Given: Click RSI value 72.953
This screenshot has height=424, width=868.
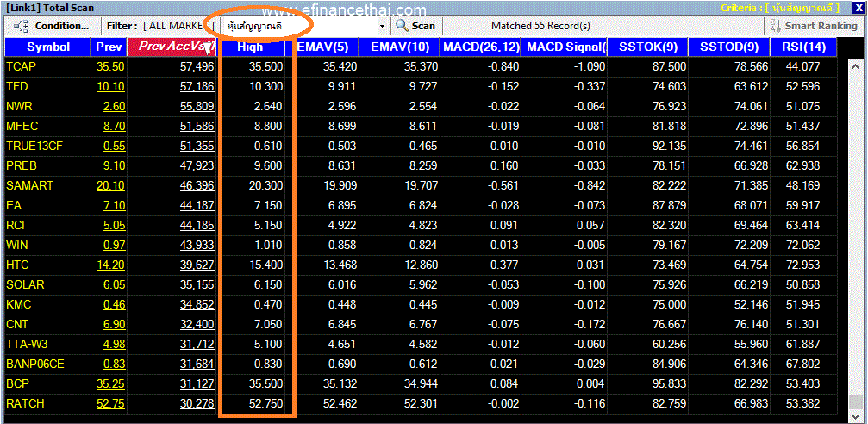Looking at the screenshot, I should click(802, 265).
